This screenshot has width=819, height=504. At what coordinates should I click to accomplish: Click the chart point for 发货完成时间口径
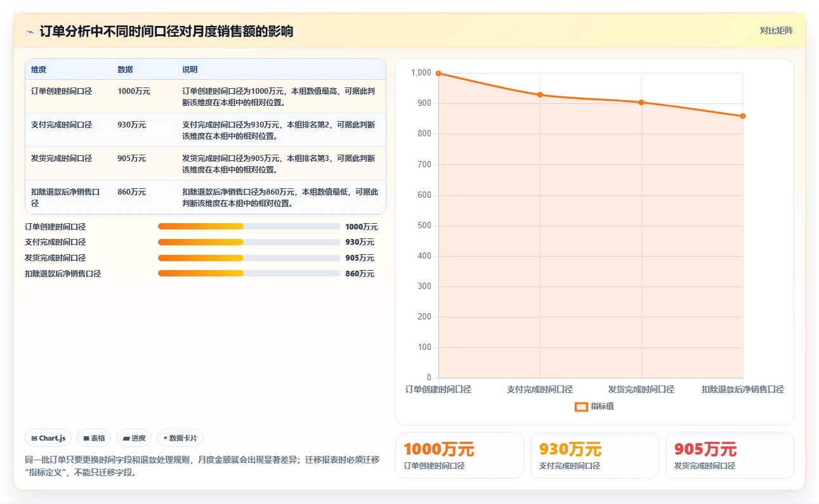(x=641, y=103)
